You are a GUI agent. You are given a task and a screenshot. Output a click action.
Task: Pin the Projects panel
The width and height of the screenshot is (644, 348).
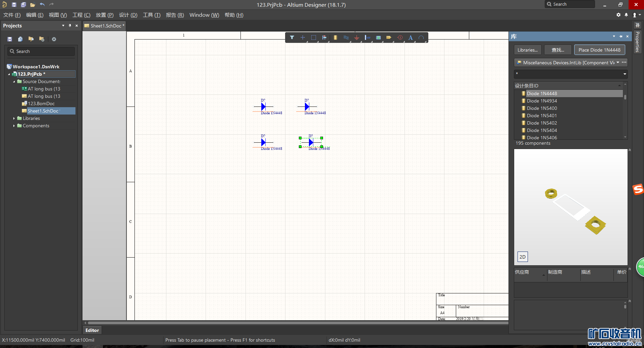click(70, 26)
